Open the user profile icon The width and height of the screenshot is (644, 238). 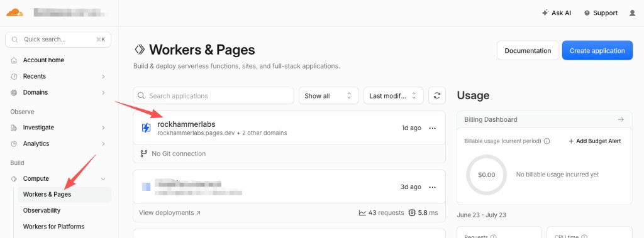(633, 13)
